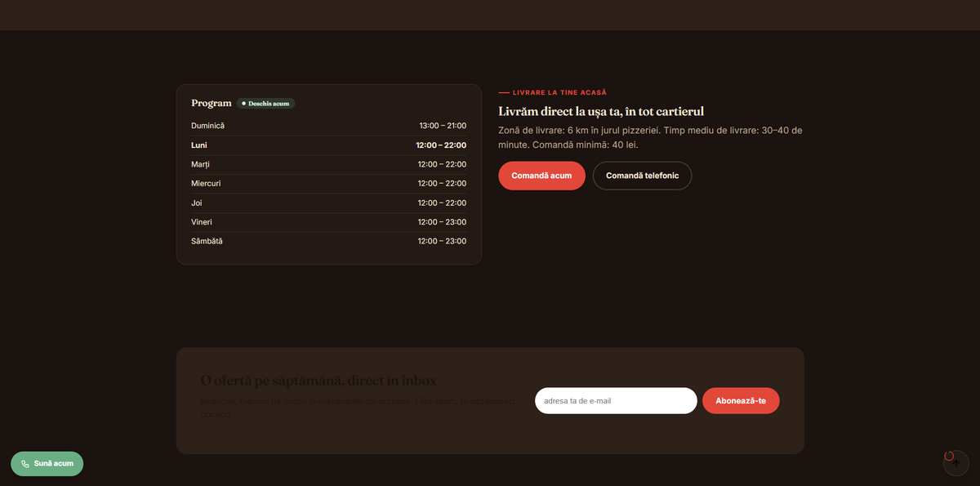Viewport: 980px width, 486px height.
Task: Click the 13:00 – 21:00 hours text
Action: coord(443,126)
